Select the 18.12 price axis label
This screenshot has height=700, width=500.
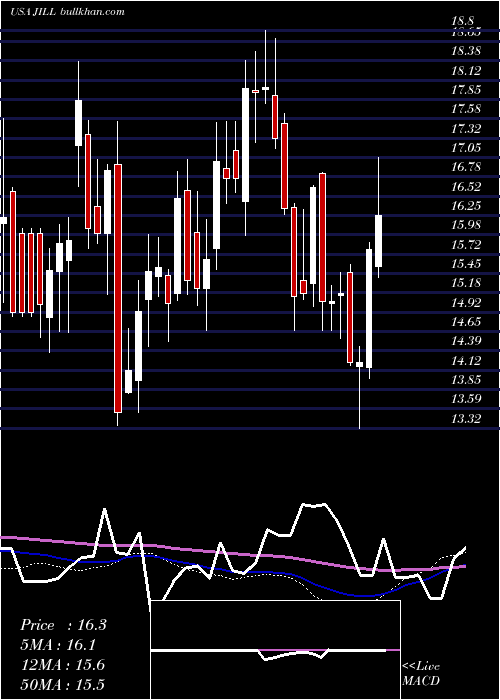[x=466, y=71]
